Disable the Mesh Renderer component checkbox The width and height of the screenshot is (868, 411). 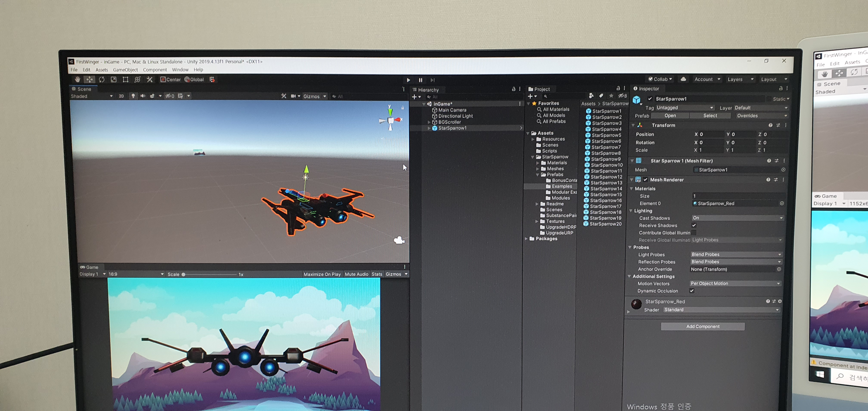click(645, 180)
